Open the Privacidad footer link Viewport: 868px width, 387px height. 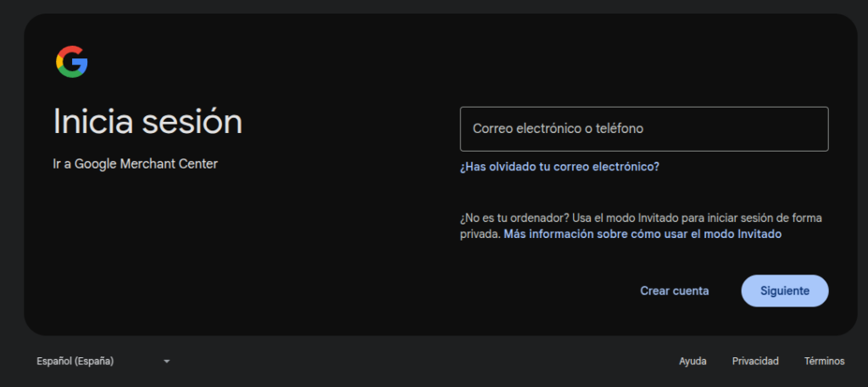[x=755, y=362]
